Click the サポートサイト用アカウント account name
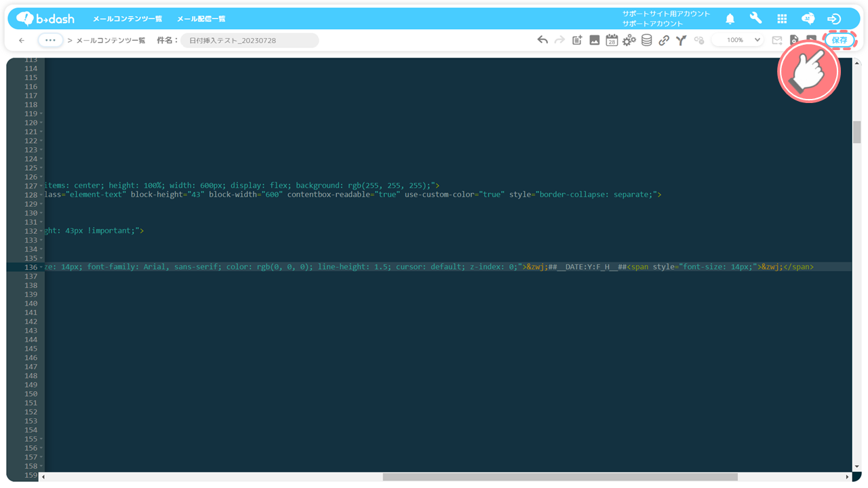The height and width of the screenshot is (488, 868). coord(666,14)
